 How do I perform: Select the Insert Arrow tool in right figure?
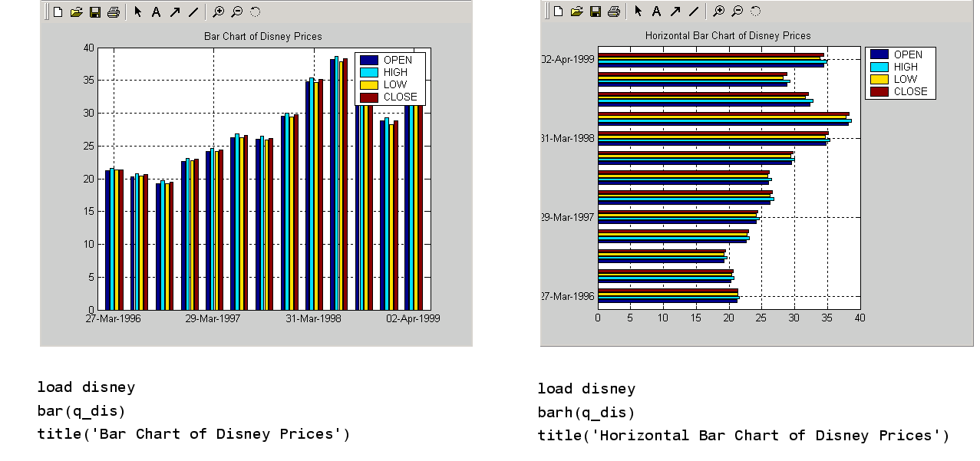[675, 11]
